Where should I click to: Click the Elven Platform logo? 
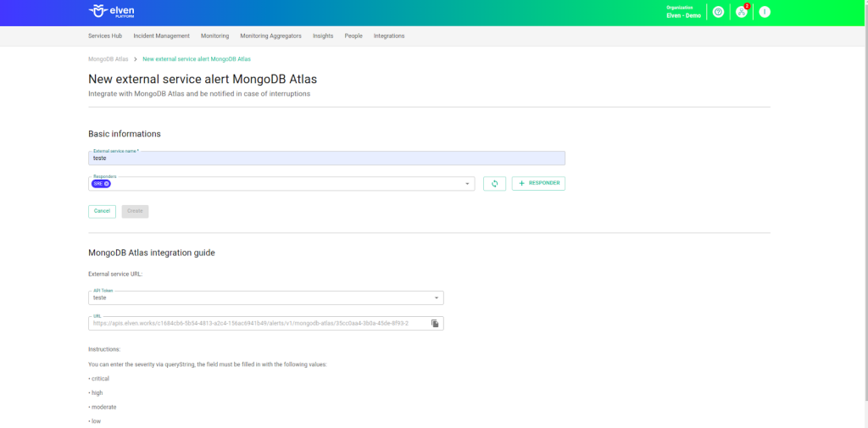(x=113, y=12)
